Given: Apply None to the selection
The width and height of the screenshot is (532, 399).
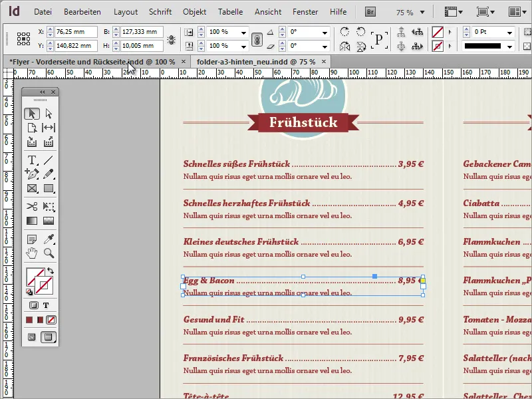Looking at the screenshot, I should pos(51,320).
